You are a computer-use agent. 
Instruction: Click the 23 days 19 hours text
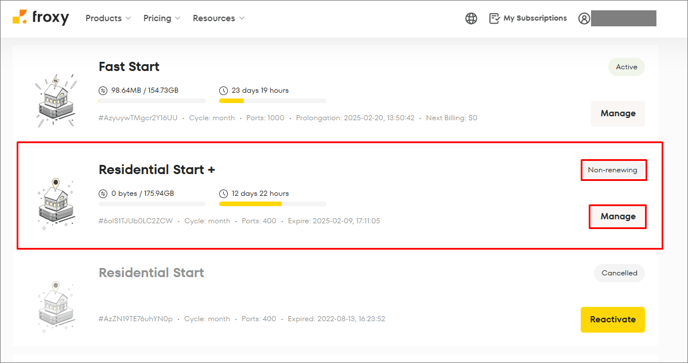coord(260,90)
